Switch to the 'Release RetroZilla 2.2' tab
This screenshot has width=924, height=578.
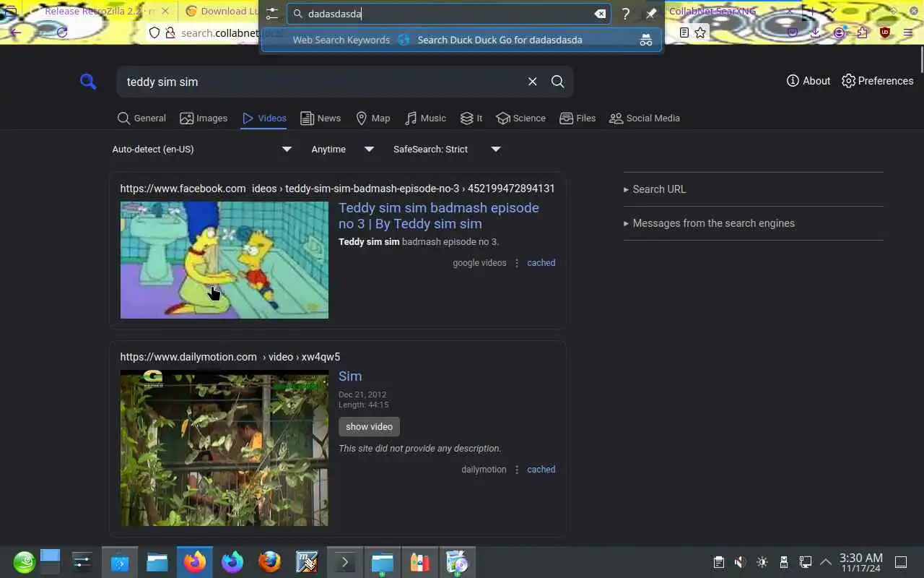(x=98, y=11)
